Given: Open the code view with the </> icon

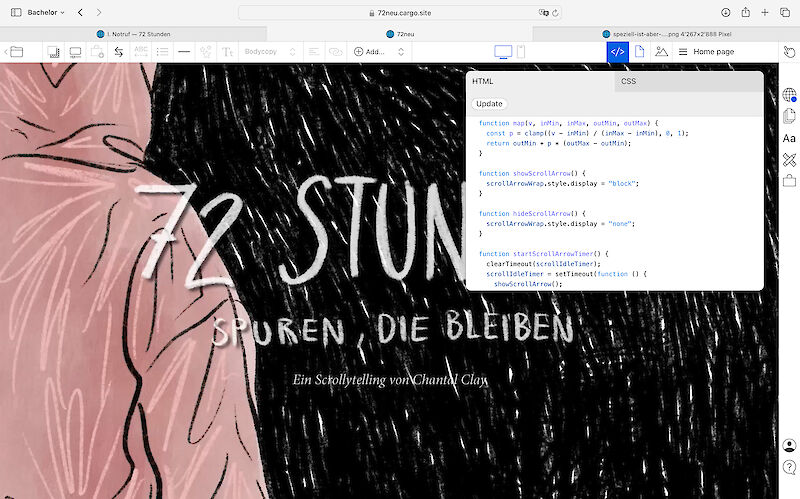Looking at the screenshot, I should pos(617,52).
